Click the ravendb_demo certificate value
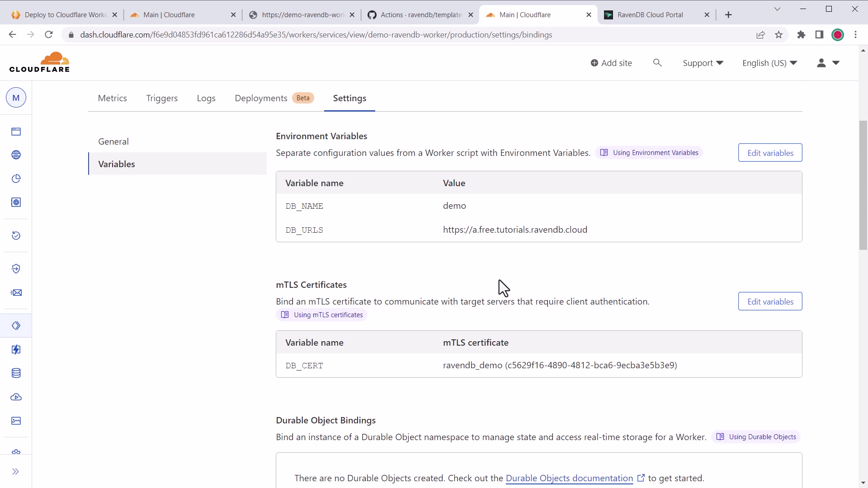Image resolution: width=868 pixels, height=488 pixels. pos(560,365)
